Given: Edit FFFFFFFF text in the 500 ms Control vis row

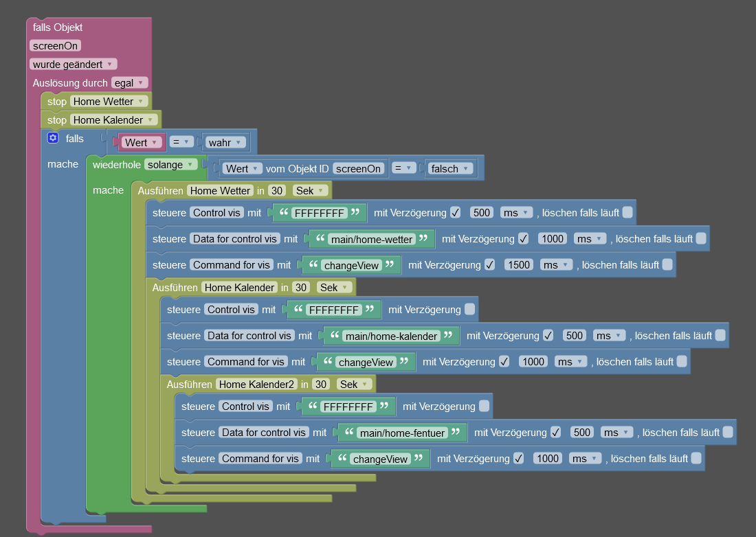Looking at the screenshot, I should 319,214.
